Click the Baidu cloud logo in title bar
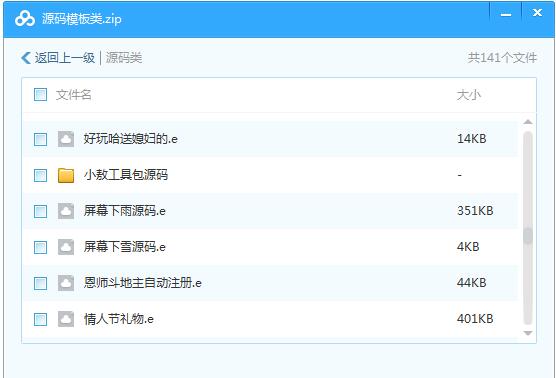This screenshot has height=378, width=556. tap(25, 19)
